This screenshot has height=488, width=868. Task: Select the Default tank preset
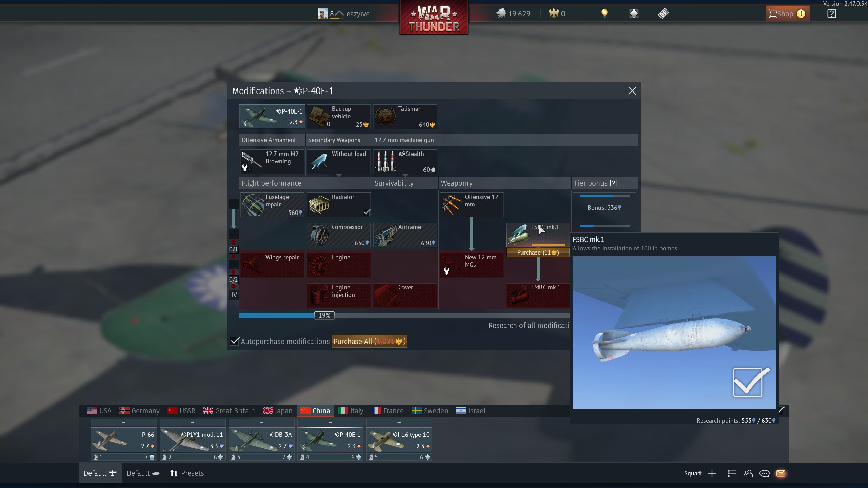click(x=143, y=473)
